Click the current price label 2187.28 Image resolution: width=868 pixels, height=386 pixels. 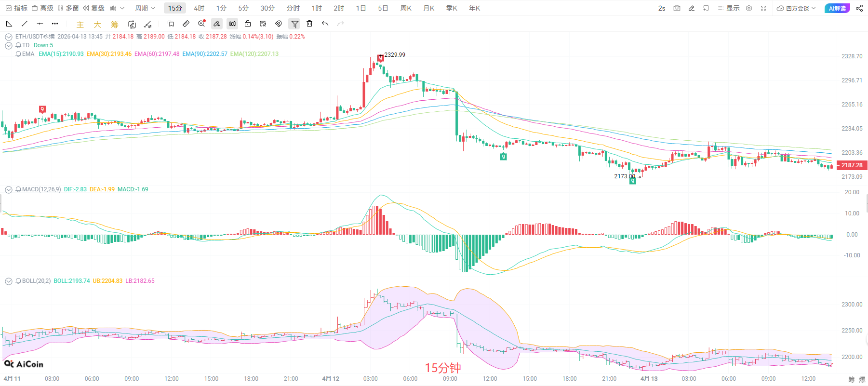[852, 165]
